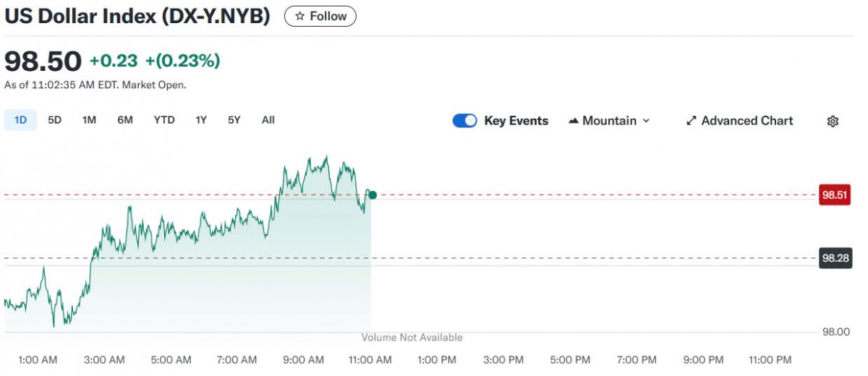868x376 pixels.
Task: Switch chart to YTD range
Action: click(164, 120)
